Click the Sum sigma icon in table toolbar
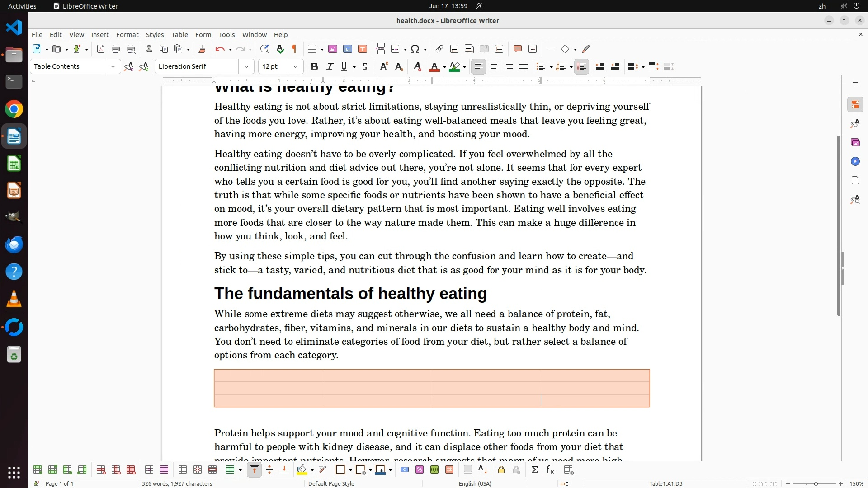 (534, 470)
